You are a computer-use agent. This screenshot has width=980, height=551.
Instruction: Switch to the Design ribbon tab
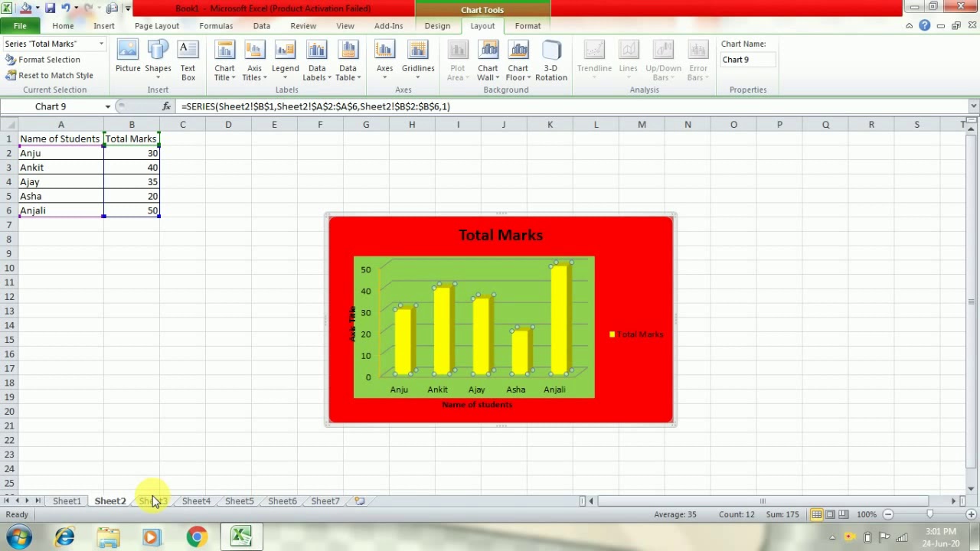coord(437,26)
